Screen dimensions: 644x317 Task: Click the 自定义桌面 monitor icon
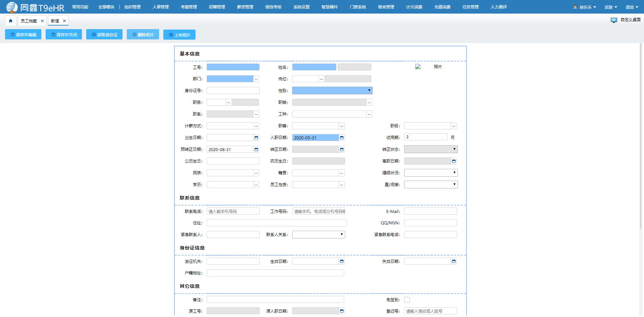(x=614, y=20)
